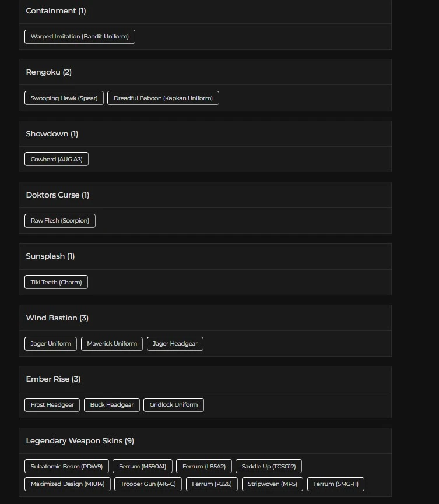Click the Jager Uniform tag

click(x=51, y=344)
